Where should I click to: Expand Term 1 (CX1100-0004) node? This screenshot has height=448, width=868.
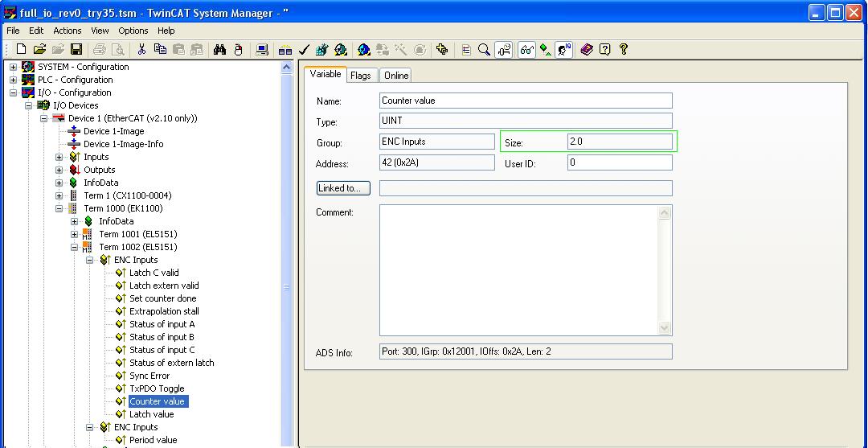(59, 195)
